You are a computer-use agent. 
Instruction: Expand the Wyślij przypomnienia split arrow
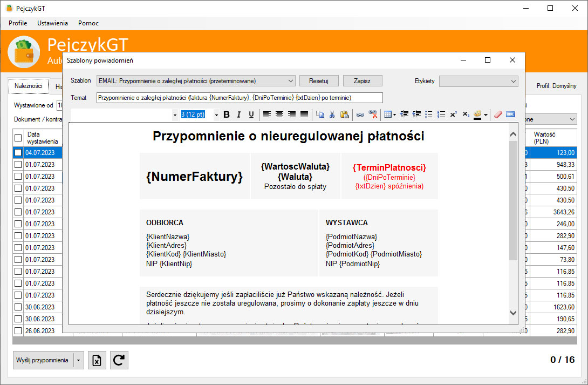(x=78, y=360)
